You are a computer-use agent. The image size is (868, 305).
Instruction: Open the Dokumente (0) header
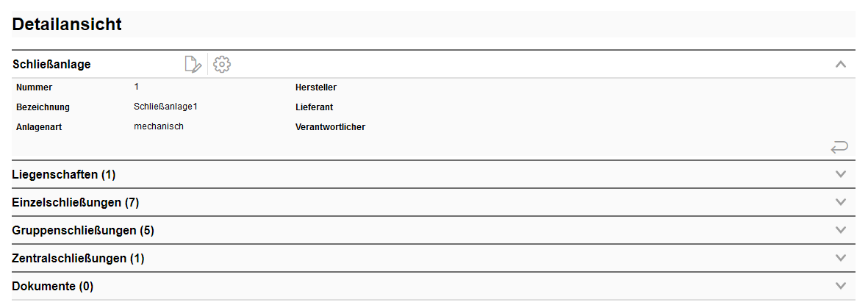[53, 286]
